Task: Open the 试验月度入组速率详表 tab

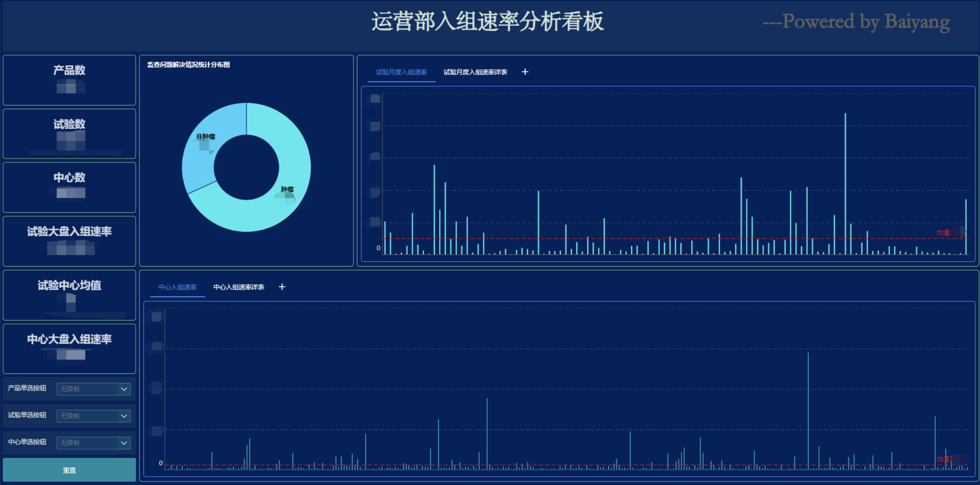Action: [x=475, y=72]
